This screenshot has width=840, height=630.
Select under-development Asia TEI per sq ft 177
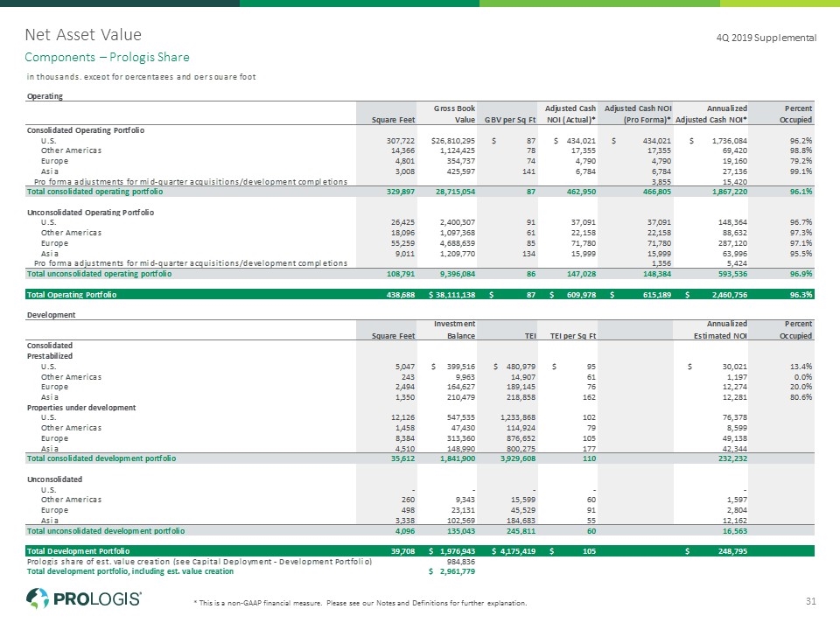point(589,448)
